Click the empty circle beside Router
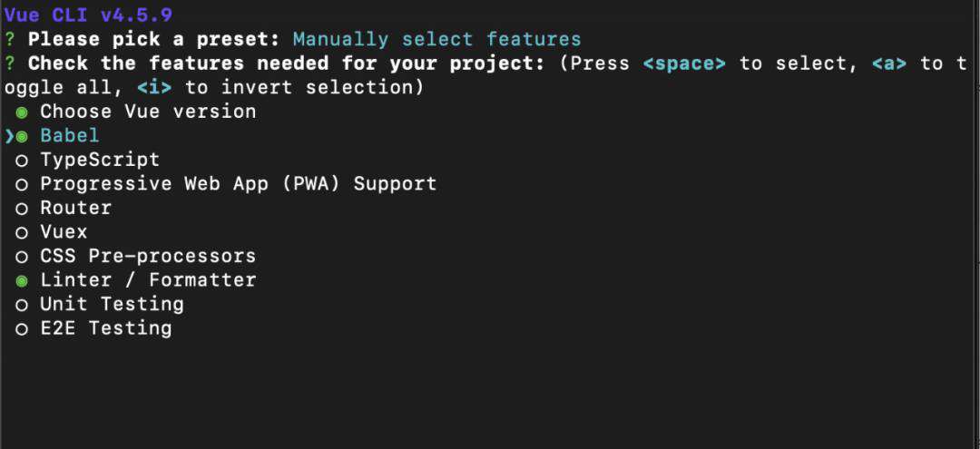This screenshot has width=980, height=449. pyautogui.click(x=22, y=210)
